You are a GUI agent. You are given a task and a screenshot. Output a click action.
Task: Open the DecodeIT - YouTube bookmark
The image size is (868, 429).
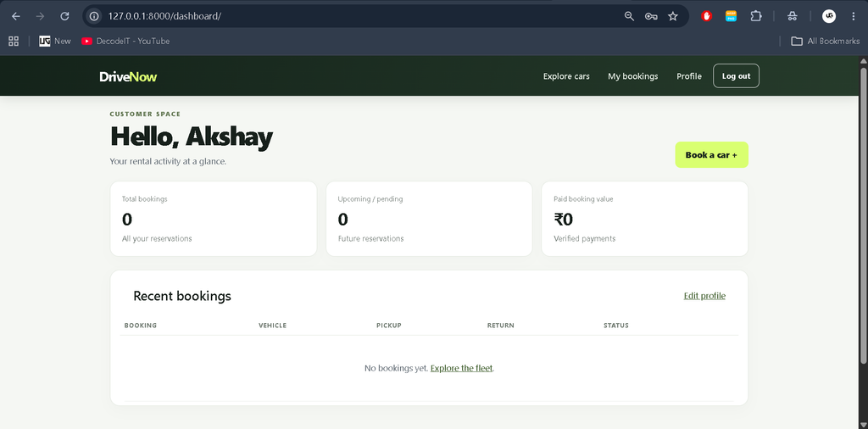[125, 41]
